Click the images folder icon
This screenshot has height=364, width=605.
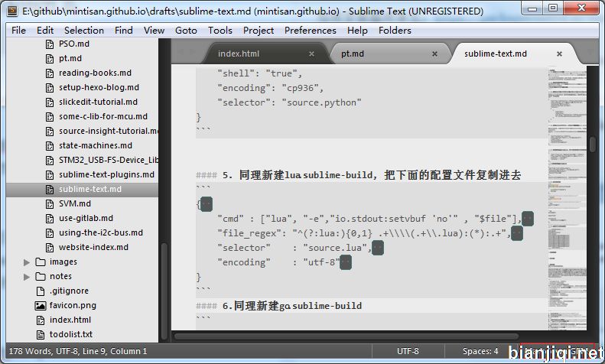[41, 262]
